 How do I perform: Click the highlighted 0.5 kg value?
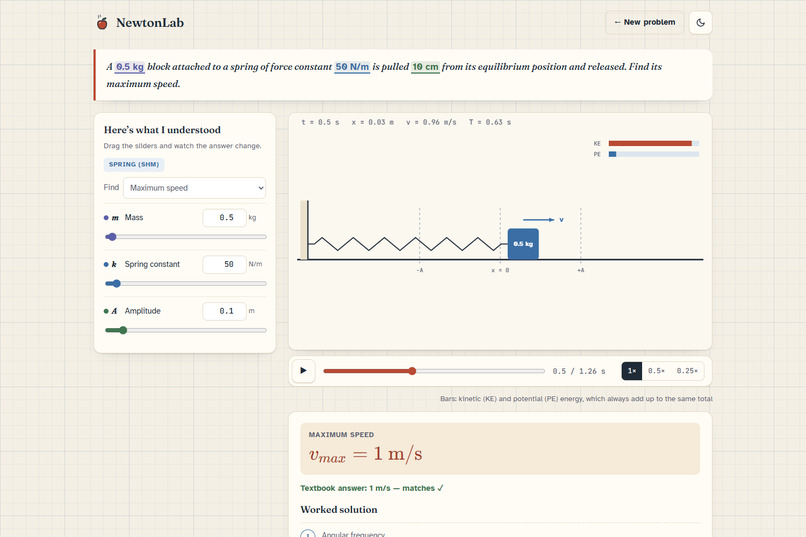(x=130, y=67)
